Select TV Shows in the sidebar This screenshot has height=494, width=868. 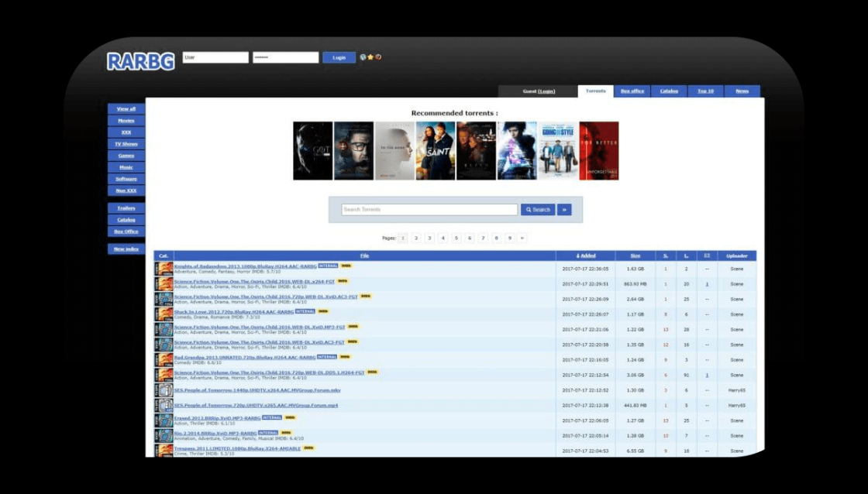[x=126, y=144]
